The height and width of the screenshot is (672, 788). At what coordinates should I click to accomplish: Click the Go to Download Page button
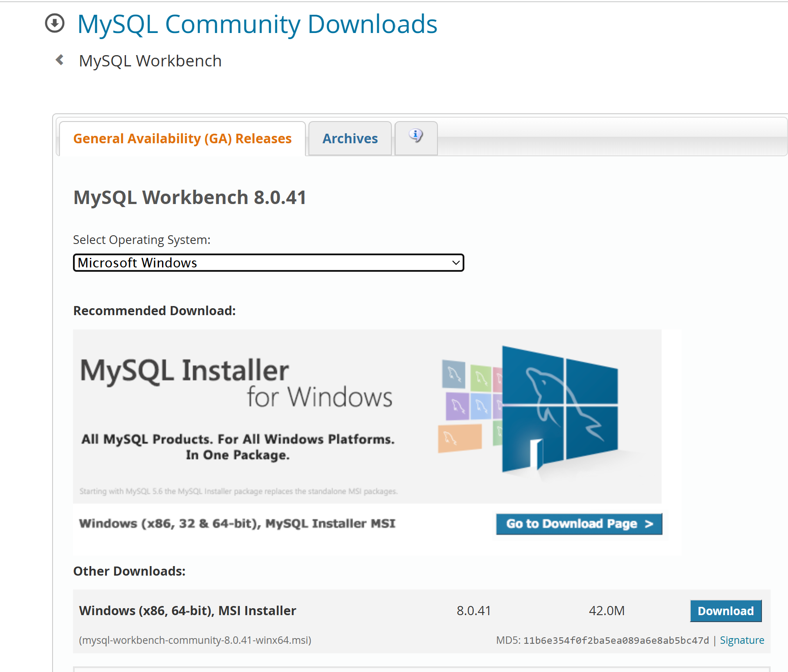tap(579, 524)
